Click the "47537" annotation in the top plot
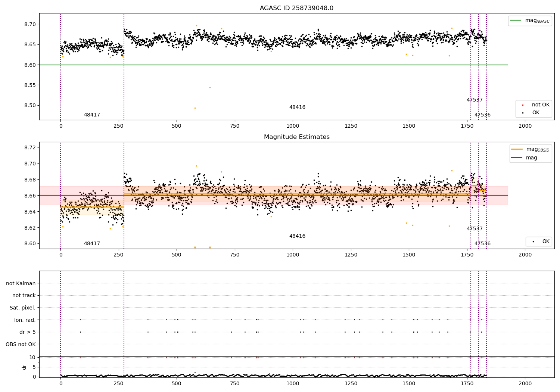Image resolution: width=560 pixels, height=392 pixels. (475, 100)
